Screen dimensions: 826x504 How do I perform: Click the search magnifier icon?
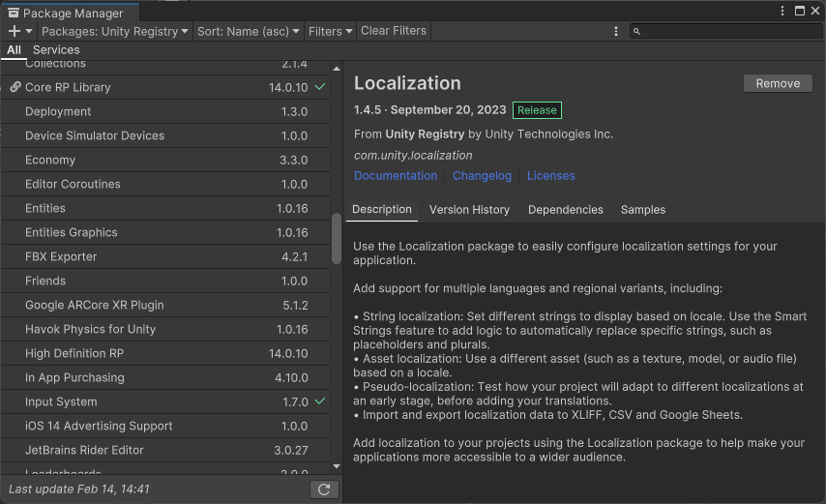(636, 32)
